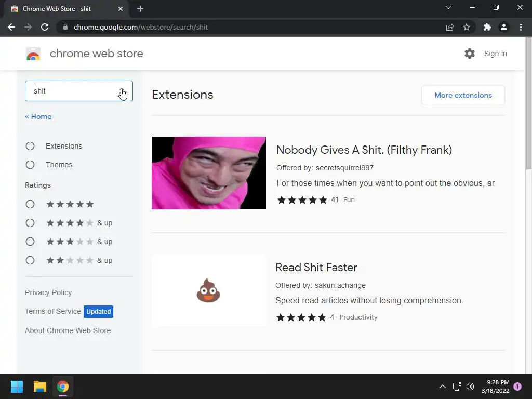
Task: Filter by five-star rating
Action: click(30, 204)
